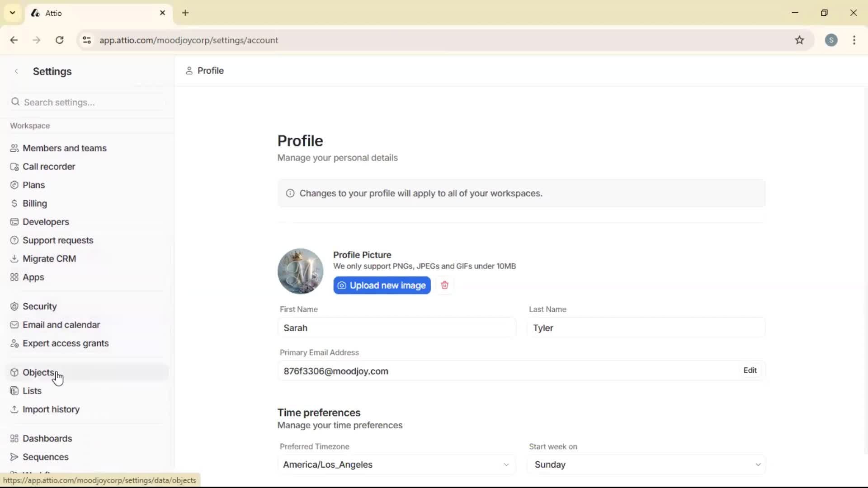Click Edit next to primary email
868x488 pixels.
tap(750, 371)
